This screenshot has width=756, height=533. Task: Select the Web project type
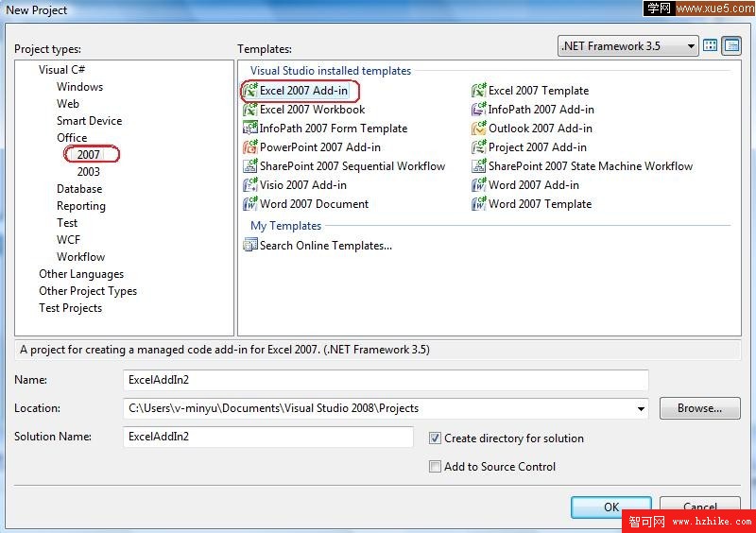(68, 104)
